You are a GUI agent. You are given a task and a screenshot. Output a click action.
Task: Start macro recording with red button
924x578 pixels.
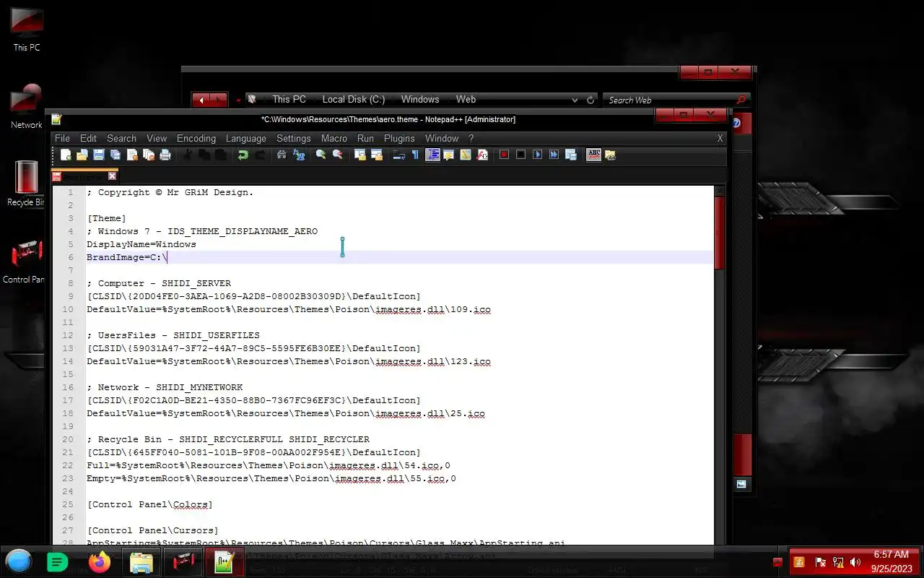click(x=505, y=155)
